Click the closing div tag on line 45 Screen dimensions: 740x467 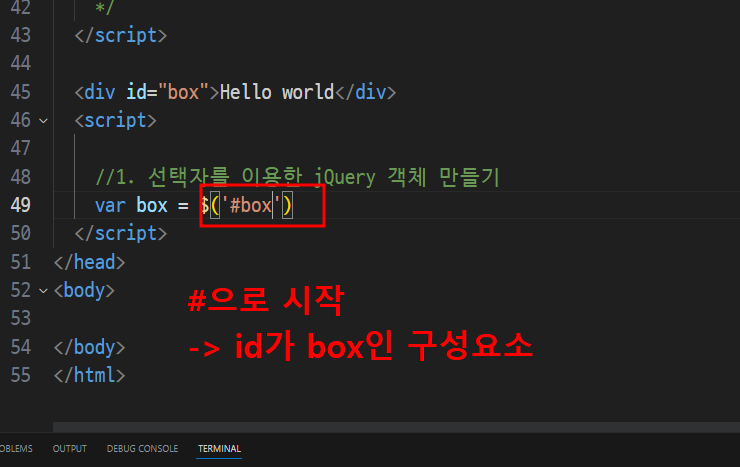click(366, 92)
